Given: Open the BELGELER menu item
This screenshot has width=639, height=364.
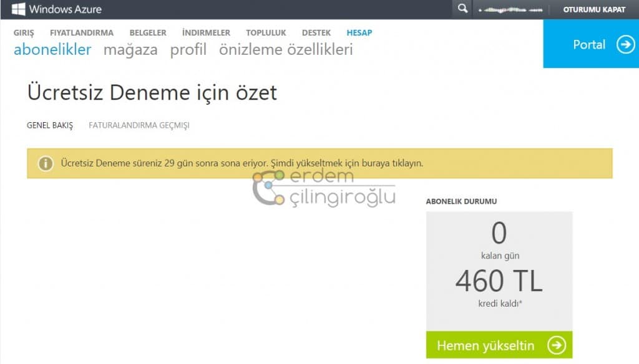Looking at the screenshot, I should click(148, 32).
